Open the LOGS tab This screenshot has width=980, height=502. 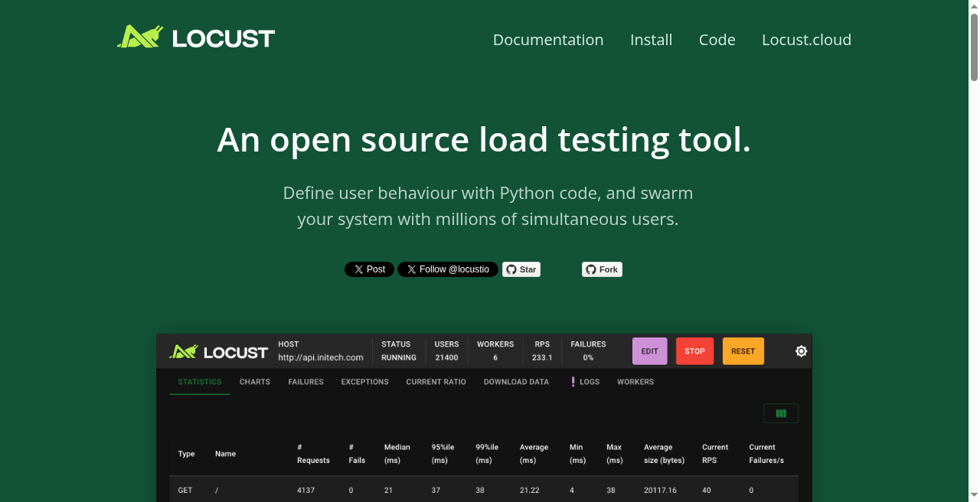click(x=585, y=382)
